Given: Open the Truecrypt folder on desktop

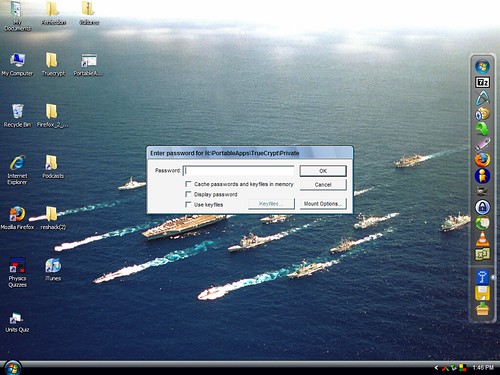Looking at the screenshot, I should tap(53, 64).
